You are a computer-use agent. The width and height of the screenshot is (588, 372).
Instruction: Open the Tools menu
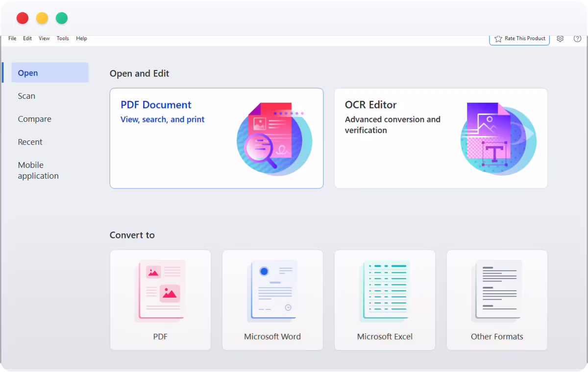coord(63,38)
